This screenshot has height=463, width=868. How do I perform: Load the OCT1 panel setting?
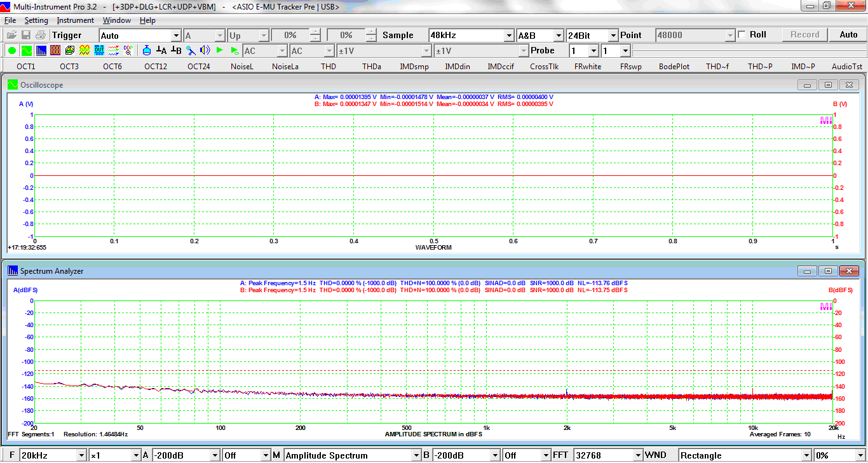point(26,66)
